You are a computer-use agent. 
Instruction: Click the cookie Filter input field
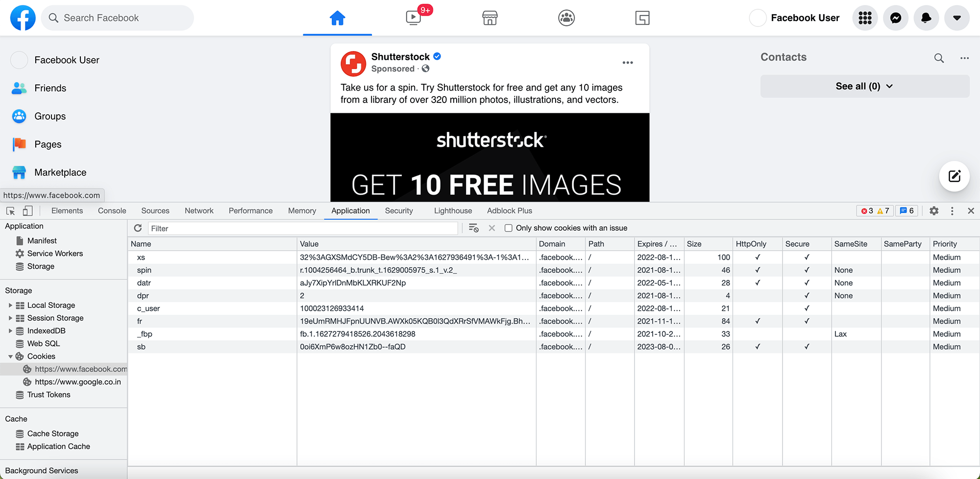click(303, 228)
